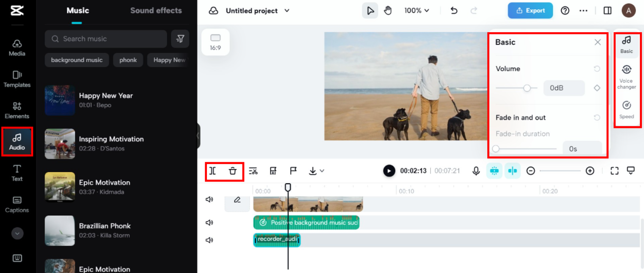Open the Text panel
Viewport: 644px width, 273px height.
(17, 173)
